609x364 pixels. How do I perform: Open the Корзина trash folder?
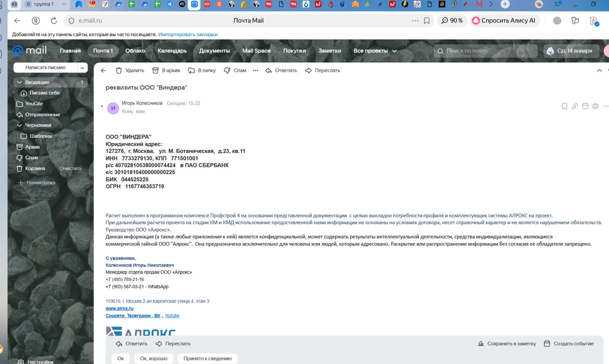(x=35, y=168)
